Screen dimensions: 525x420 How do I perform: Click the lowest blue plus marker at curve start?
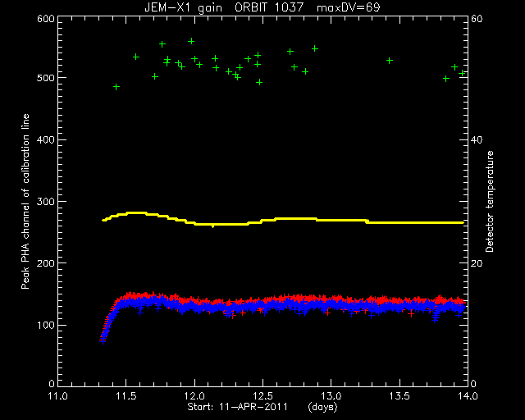tap(103, 342)
